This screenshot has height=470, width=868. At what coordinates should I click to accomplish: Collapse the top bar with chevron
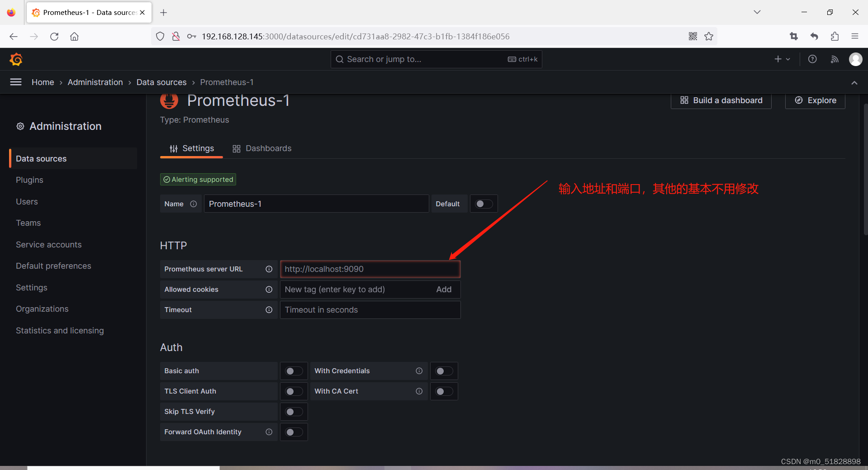(854, 83)
